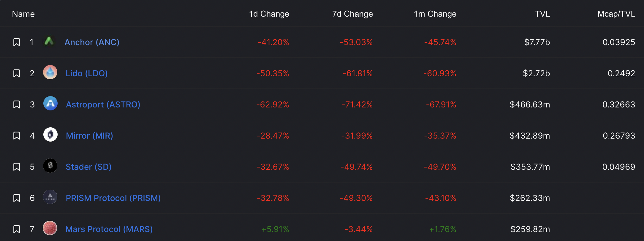Click the Astroport blue logo icon
Viewport: 644px width, 241px height.
50,104
